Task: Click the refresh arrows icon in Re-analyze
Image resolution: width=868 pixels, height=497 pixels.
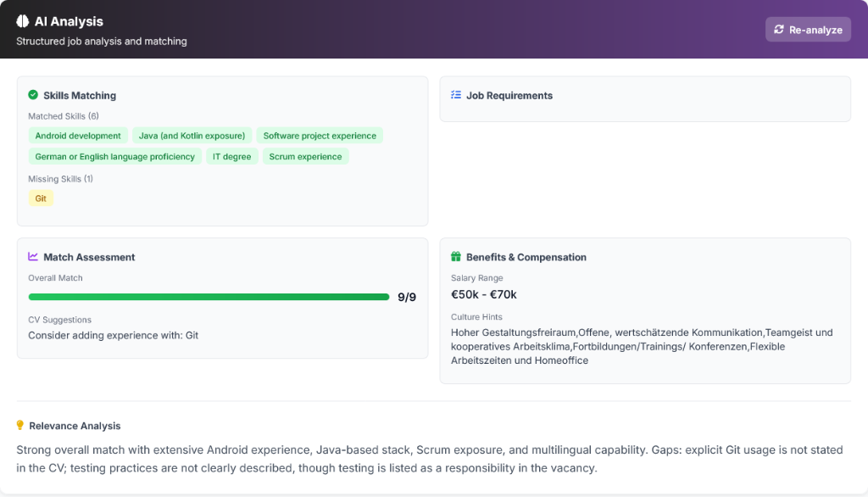Action: (x=779, y=30)
